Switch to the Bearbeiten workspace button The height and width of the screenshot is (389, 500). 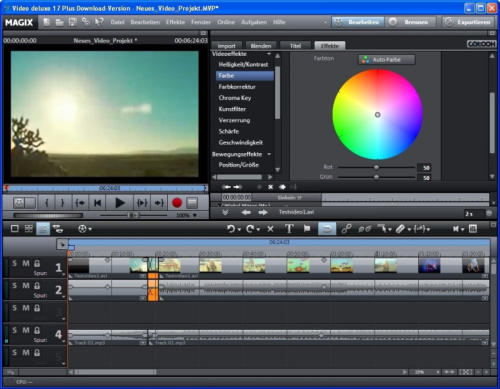(358, 22)
